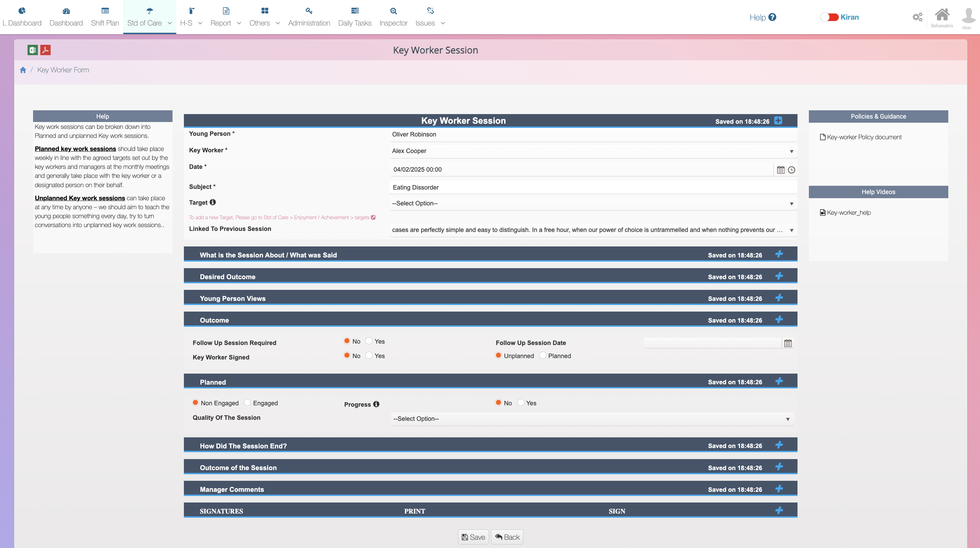Viewport: 980px width, 548px height.
Task: Select Yes for Key Worker Signed
Action: [x=369, y=355]
